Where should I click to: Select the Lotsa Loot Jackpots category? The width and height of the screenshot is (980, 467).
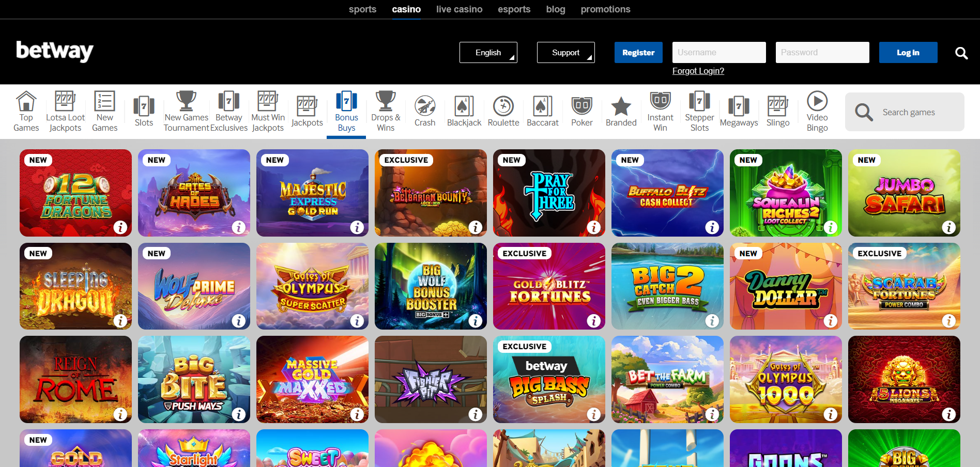tap(65, 112)
